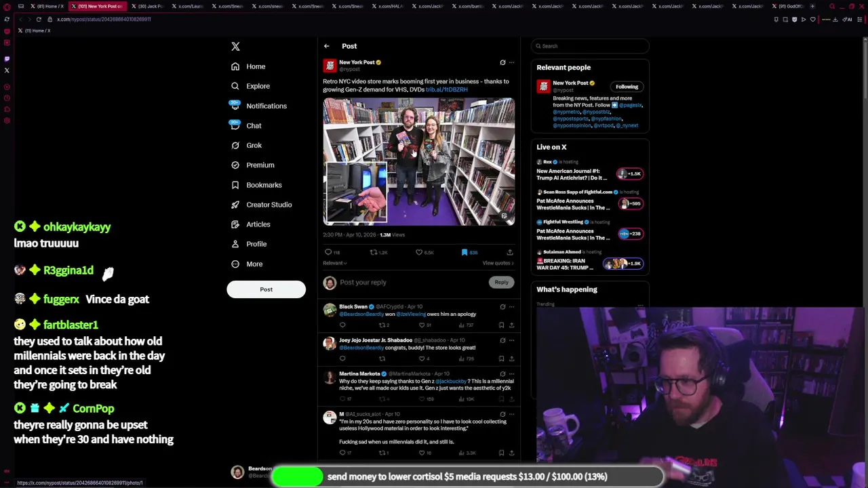The width and height of the screenshot is (868, 488).
Task: Open @BeardsonBeardly mention in Black Swan reply
Action: (361, 314)
